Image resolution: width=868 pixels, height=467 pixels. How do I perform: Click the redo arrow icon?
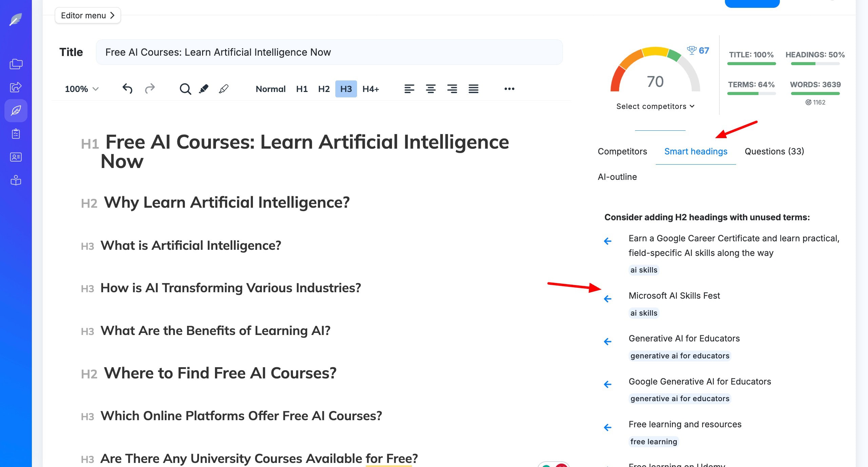150,89
